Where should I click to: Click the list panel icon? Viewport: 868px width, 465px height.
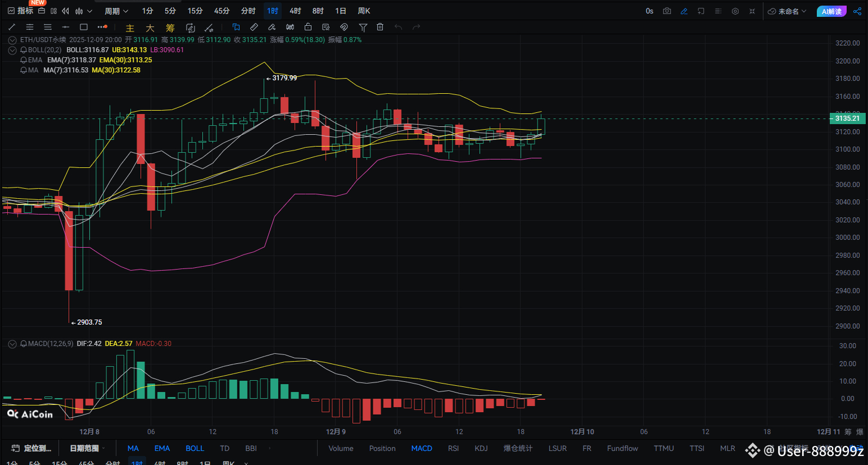[x=718, y=11]
